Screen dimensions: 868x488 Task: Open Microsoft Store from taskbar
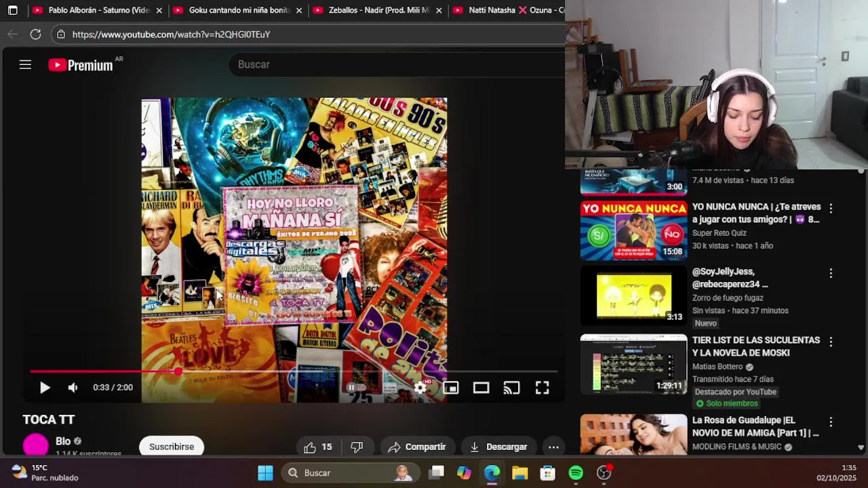(547, 473)
